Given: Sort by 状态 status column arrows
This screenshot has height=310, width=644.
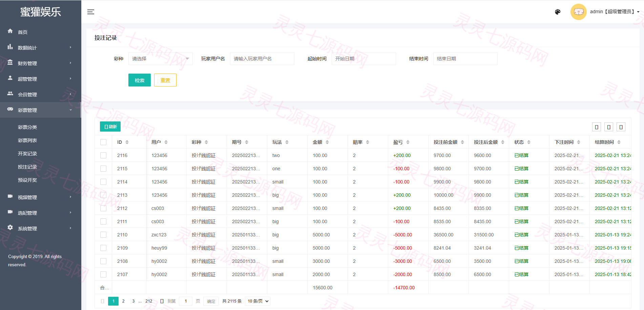Looking at the screenshot, I should (x=529, y=142).
